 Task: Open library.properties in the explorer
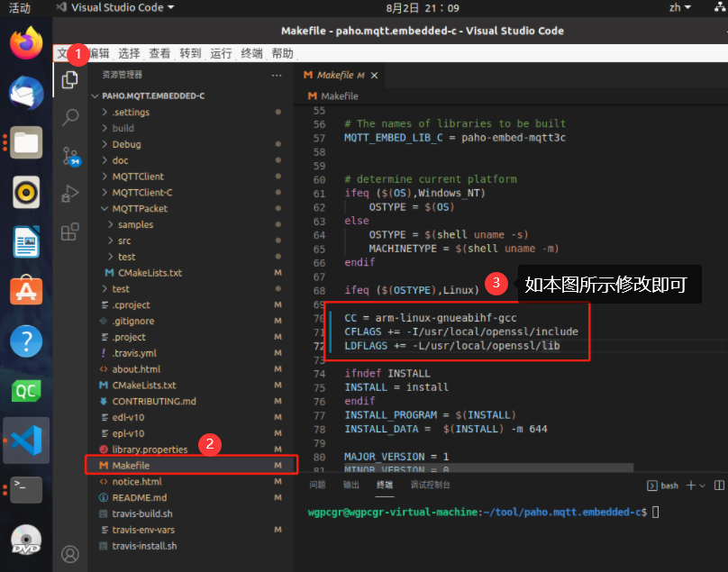point(191,449)
